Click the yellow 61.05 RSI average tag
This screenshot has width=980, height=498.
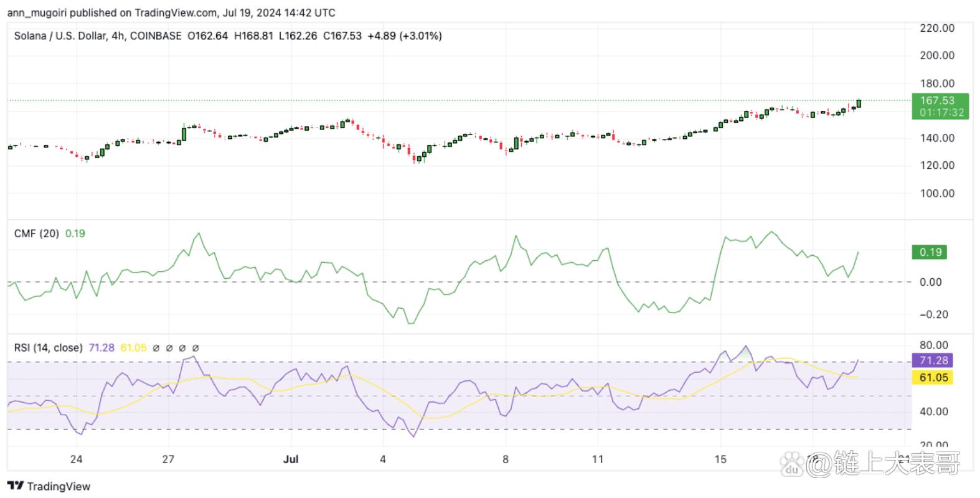[933, 377]
